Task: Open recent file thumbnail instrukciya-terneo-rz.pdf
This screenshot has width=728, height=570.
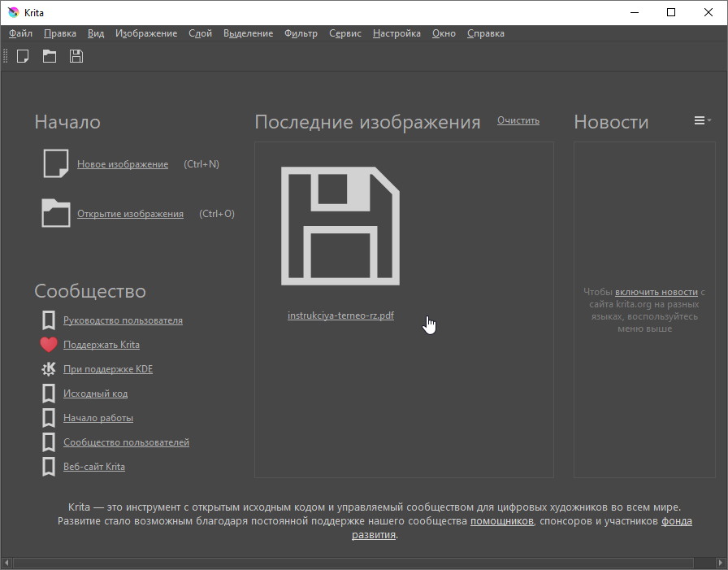Action: tap(340, 226)
